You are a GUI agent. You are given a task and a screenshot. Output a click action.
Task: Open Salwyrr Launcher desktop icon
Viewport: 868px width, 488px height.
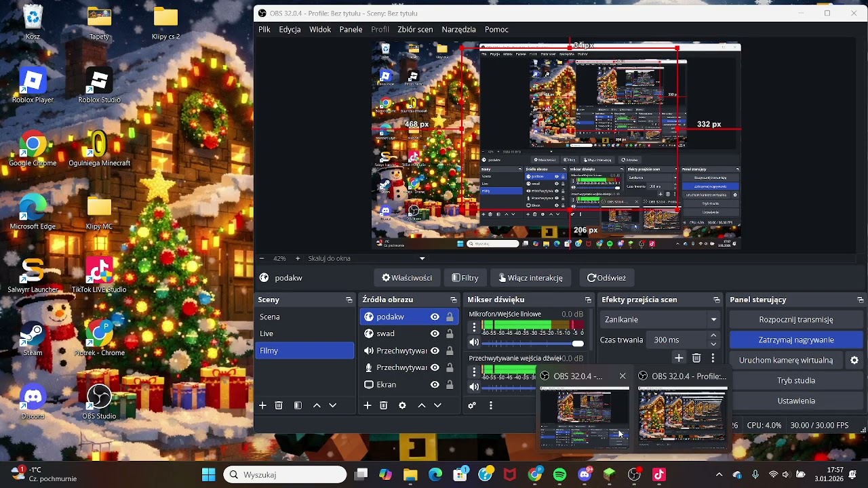(33, 274)
